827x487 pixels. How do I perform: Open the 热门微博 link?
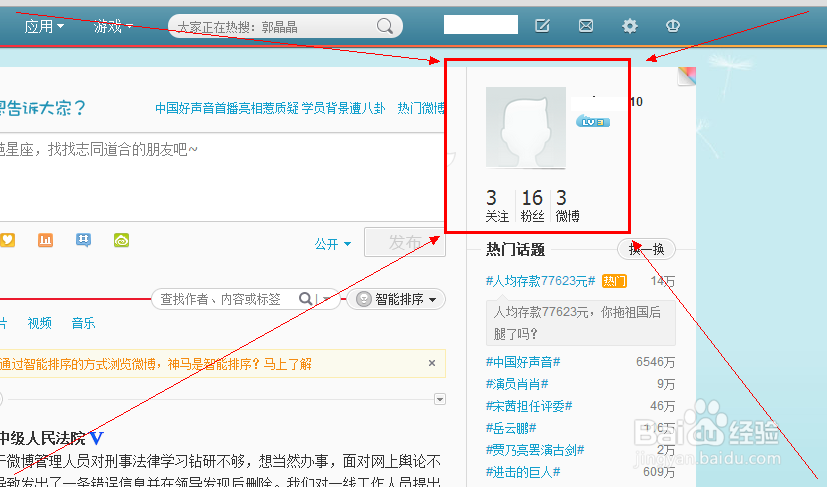click(x=421, y=108)
